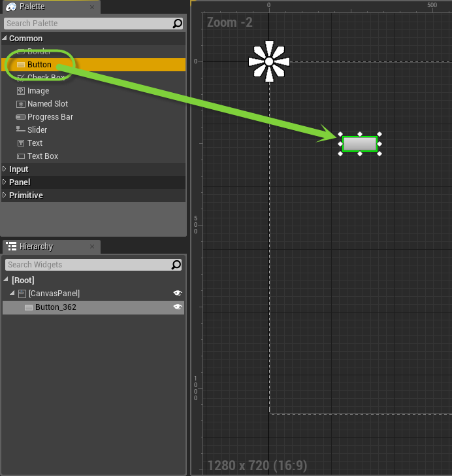Image resolution: width=452 pixels, height=476 pixels.
Task: Click the Common category label
Action: pos(25,39)
